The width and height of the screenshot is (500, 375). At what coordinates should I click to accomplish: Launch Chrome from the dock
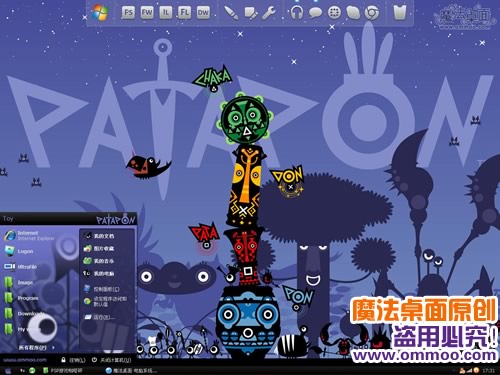coord(372,13)
